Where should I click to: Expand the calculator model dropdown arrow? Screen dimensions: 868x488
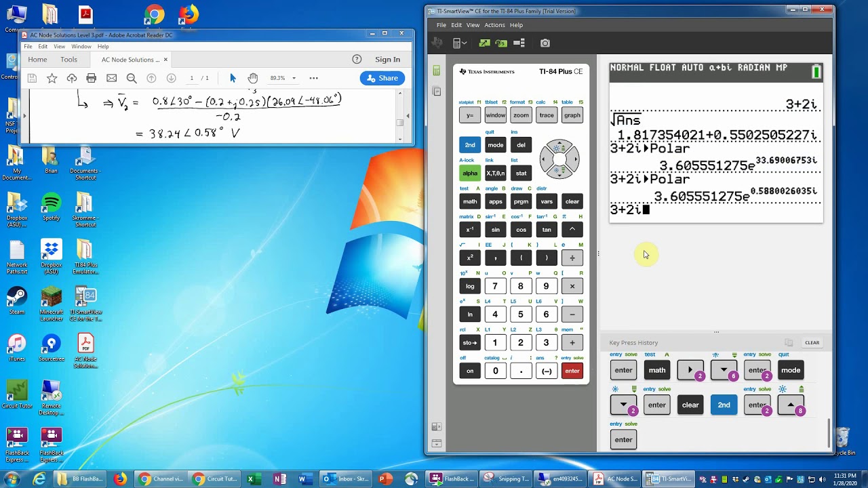[465, 43]
